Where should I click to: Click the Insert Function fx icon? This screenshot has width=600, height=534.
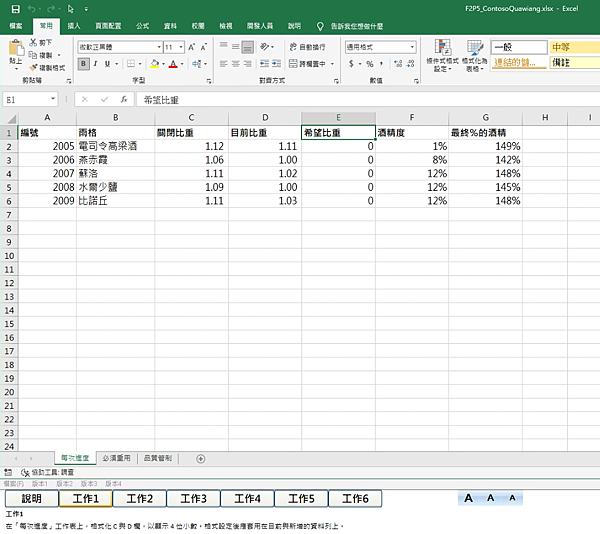pos(124,100)
